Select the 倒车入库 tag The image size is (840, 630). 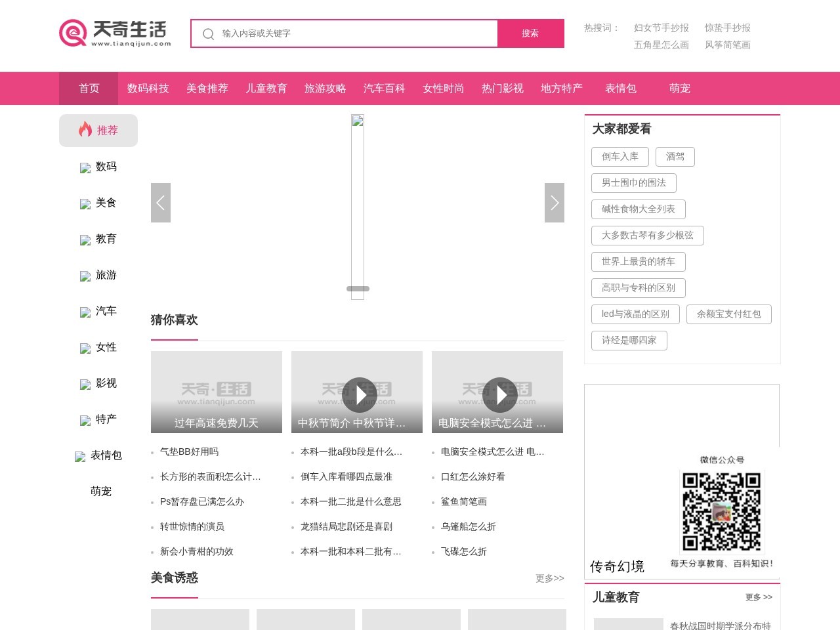[x=620, y=157]
